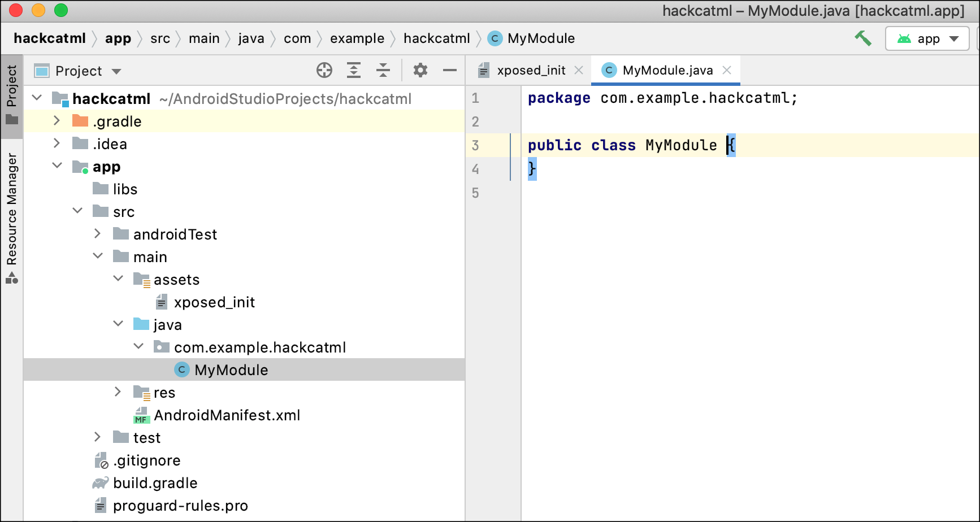Click example in the breadcrumb bar
Viewport: 980px width, 522px height.
tap(357, 38)
